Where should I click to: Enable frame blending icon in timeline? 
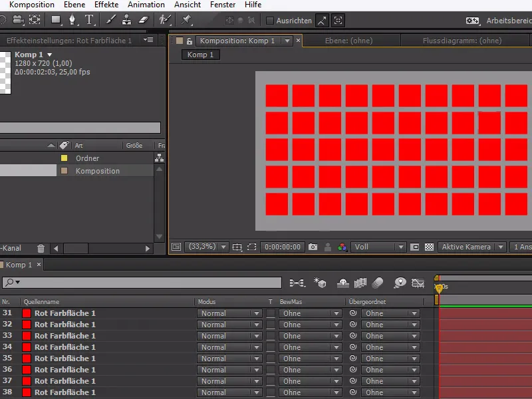tap(360, 283)
